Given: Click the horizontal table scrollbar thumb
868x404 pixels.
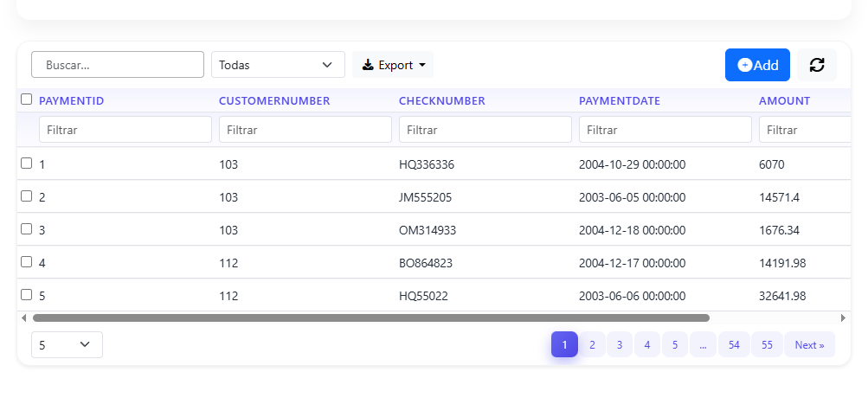Looking at the screenshot, I should (x=370, y=317).
